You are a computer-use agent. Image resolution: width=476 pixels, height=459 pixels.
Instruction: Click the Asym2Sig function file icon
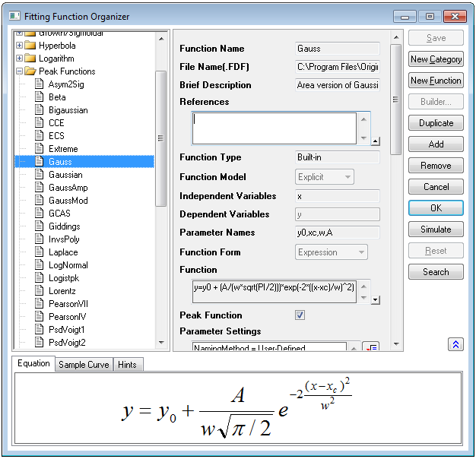(39, 84)
